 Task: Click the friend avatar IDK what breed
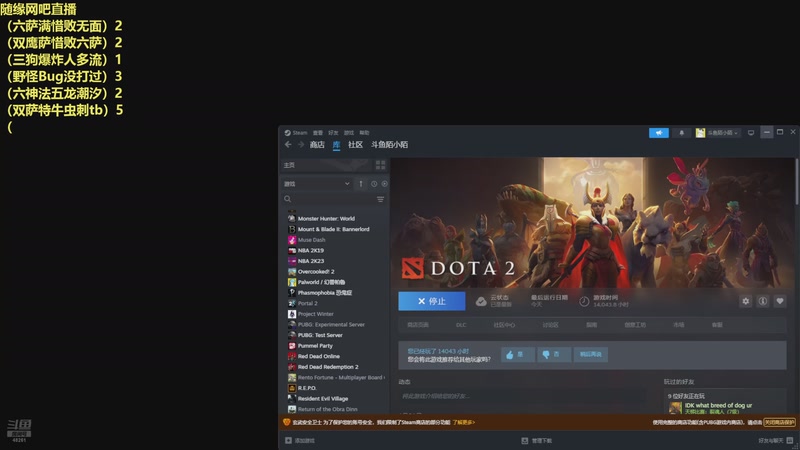coord(675,408)
